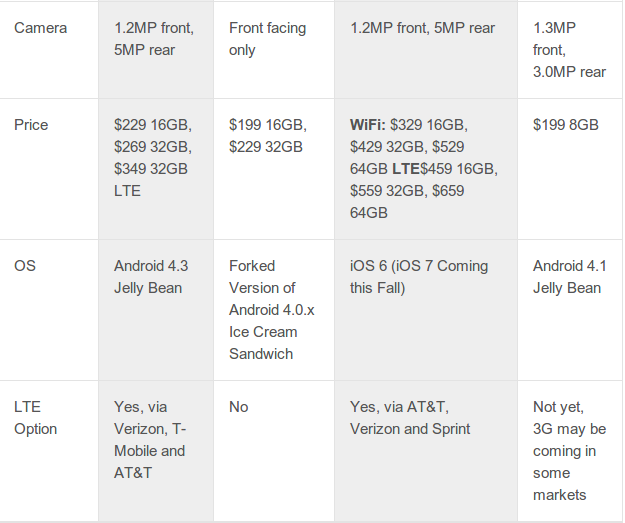Image resolution: width=625 pixels, height=523 pixels.
Task: Click the LTE Option row label
Action: (35, 418)
